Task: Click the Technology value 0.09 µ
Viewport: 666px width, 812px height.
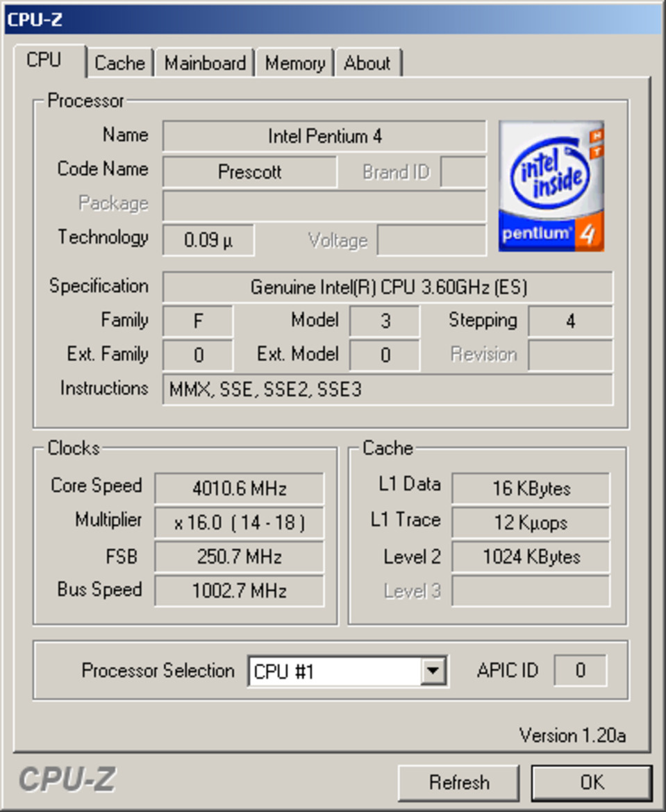Action: tap(208, 239)
